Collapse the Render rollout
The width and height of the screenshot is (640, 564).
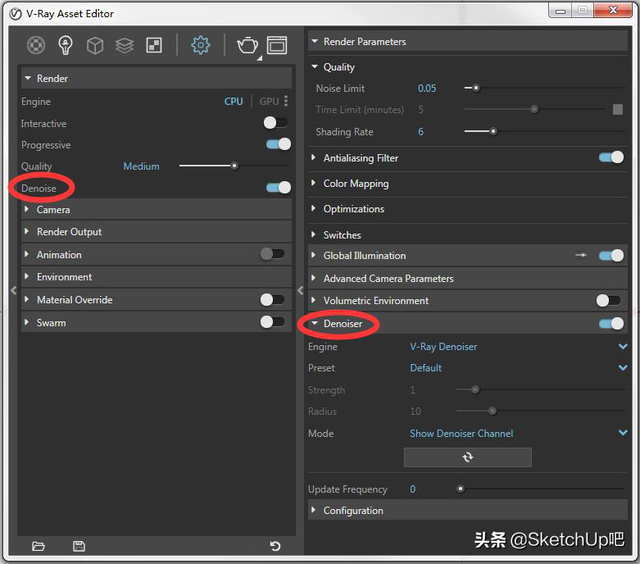156,78
